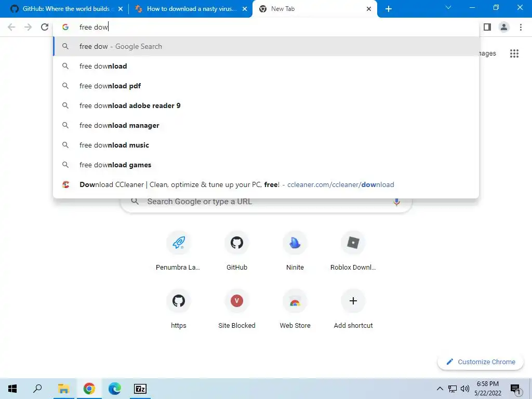Click the Images link
Image resolution: width=532 pixels, height=399 pixels.
tap(487, 54)
